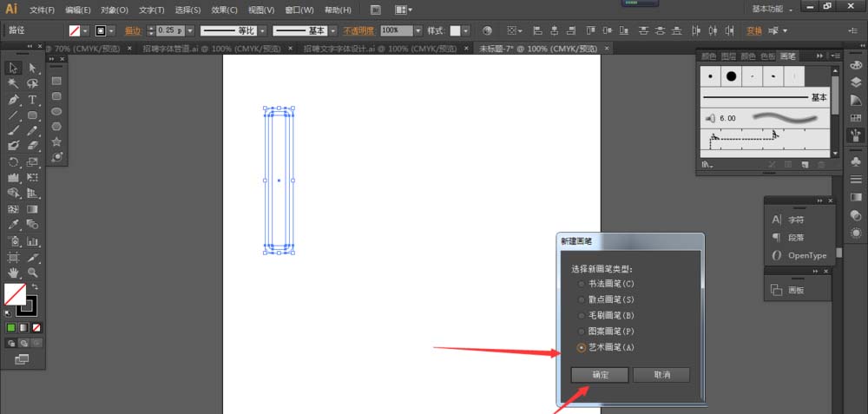The image size is (868, 414).
Task: Select the Pen tool
Action: (x=13, y=100)
